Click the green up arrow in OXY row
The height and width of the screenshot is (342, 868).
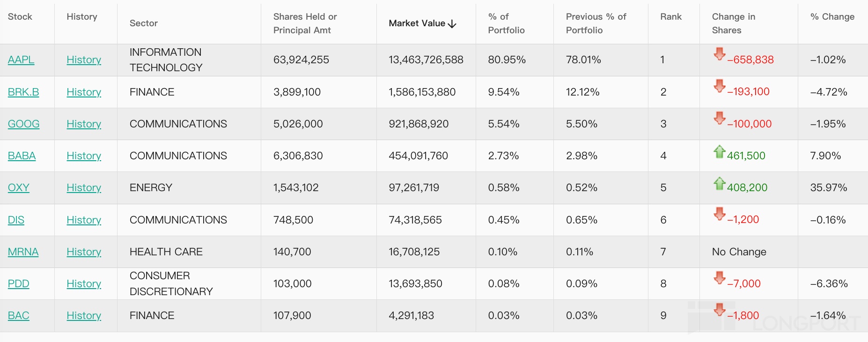(x=720, y=183)
